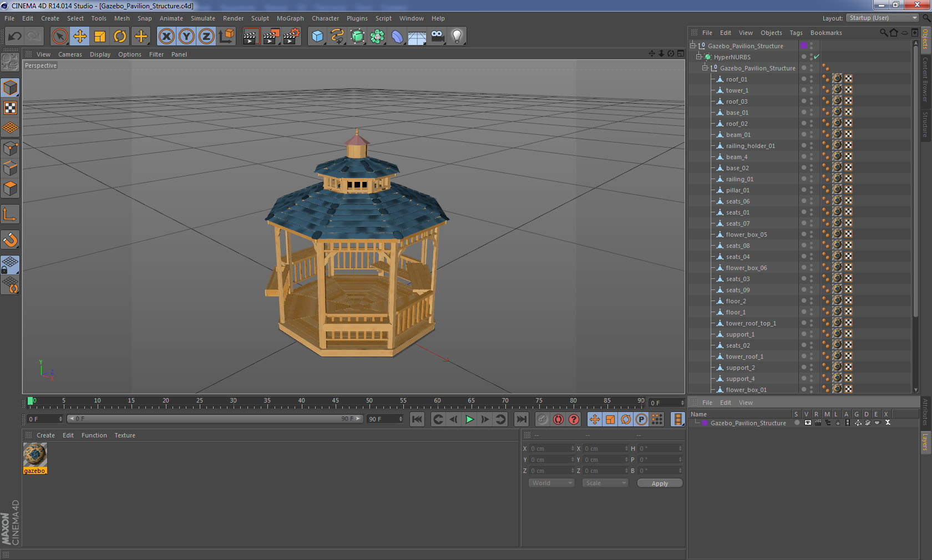Viewport: 932px width, 560px height.
Task: Render the active view
Action: 251,37
